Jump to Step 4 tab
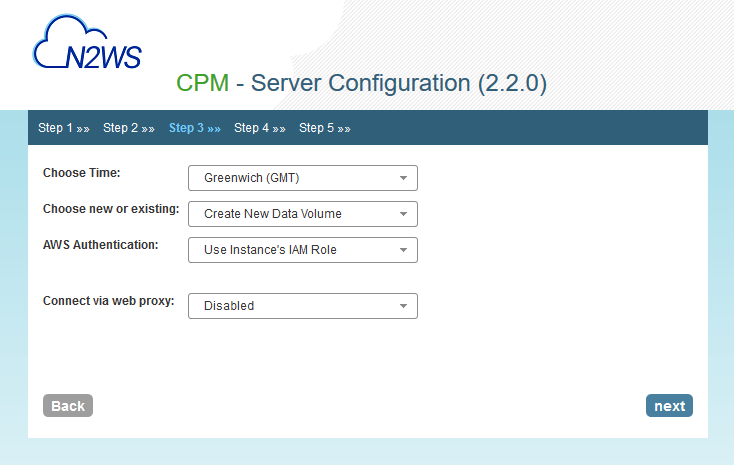 260,128
